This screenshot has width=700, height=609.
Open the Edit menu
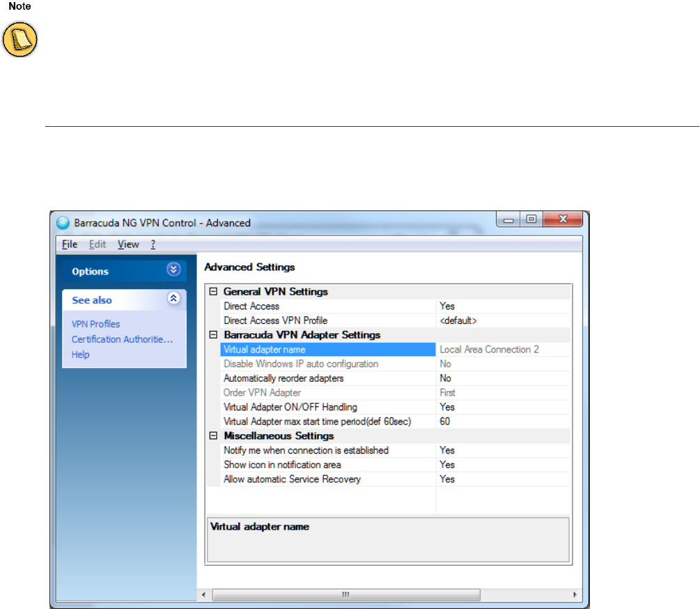click(x=98, y=244)
